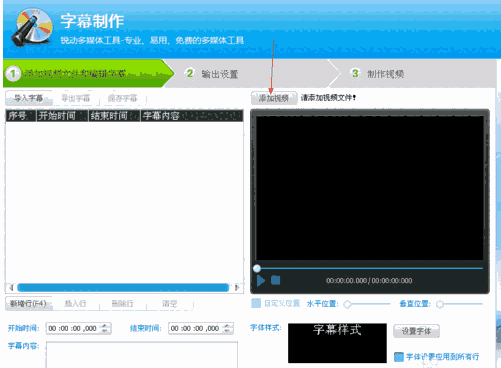Viewport: 501px width, 368px height.
Task: Click the 字幕制作 app logo icon
Action: click(x=32, y=27)
